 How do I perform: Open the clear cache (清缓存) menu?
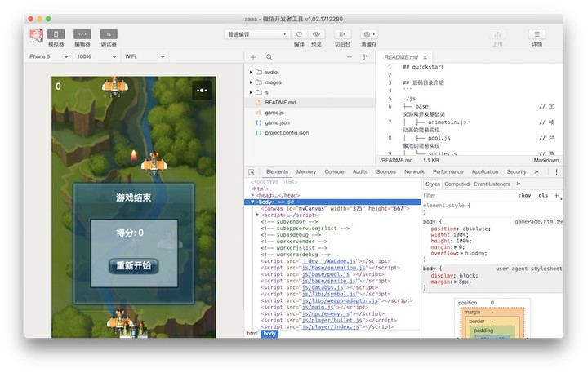(x=369, y=34)
